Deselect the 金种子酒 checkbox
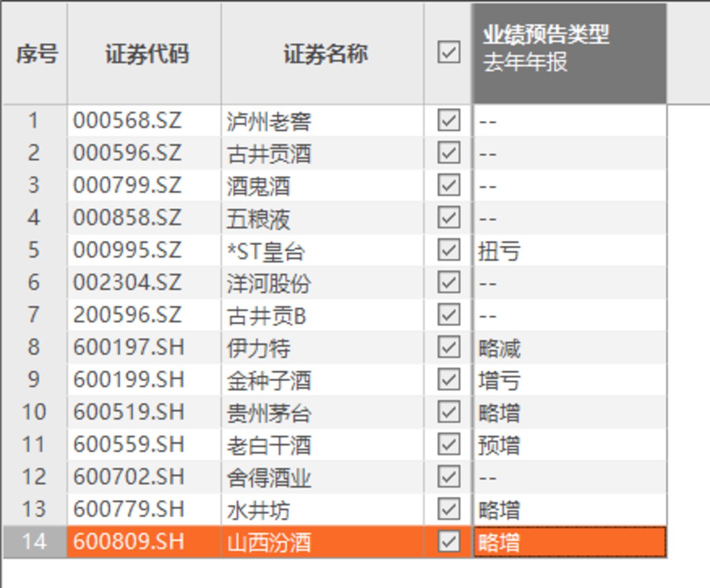710x588 pixels. tap(449, 380)
